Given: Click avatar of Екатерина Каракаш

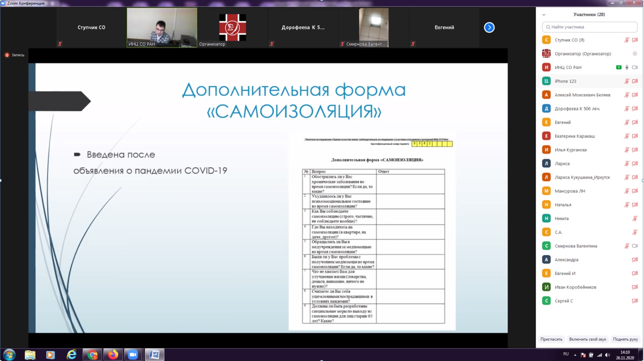Looking at the screenshot, I should [546, 136].
